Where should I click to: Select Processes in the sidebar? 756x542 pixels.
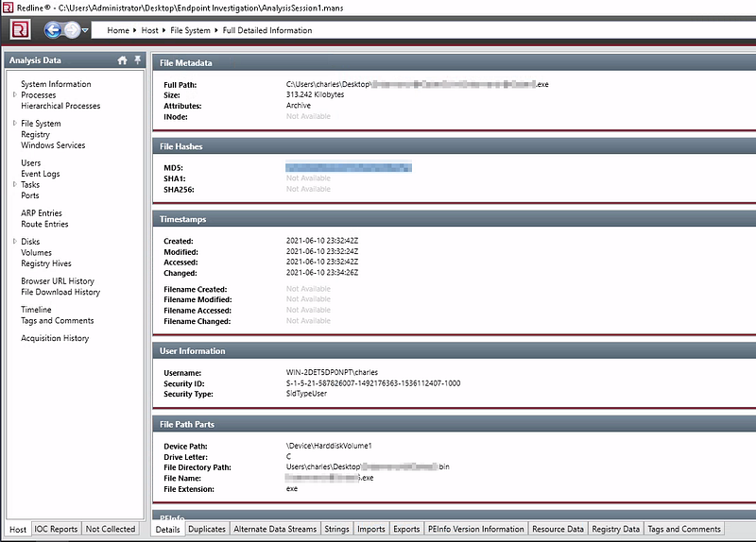pyautogui.click(x=38, y=95)
